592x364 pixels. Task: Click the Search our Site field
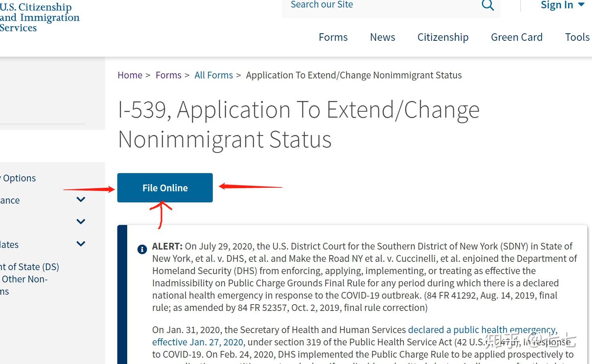coord(380,5)
